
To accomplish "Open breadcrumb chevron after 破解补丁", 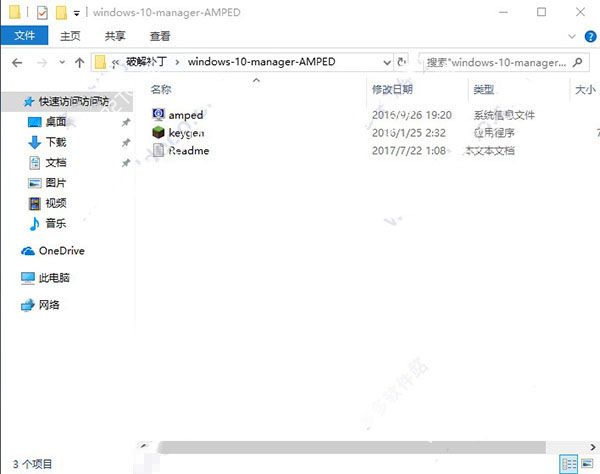I will [x=177, y=62].
